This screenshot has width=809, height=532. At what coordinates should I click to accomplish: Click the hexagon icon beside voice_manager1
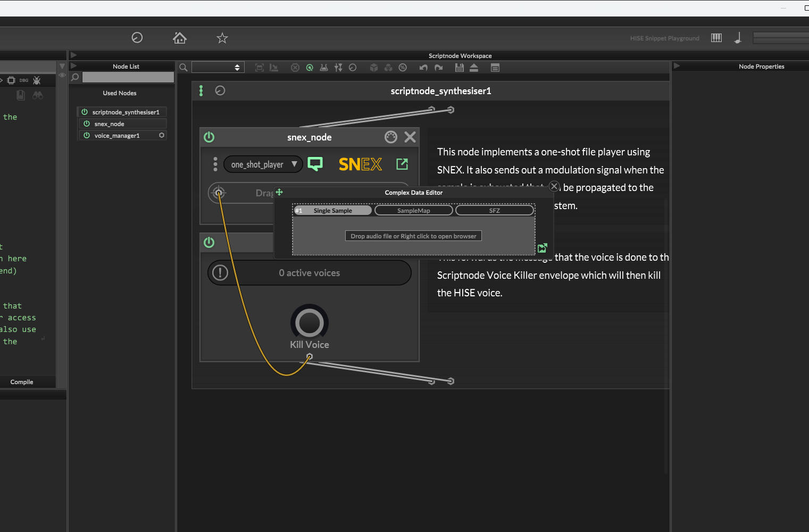tap(162, 135)
